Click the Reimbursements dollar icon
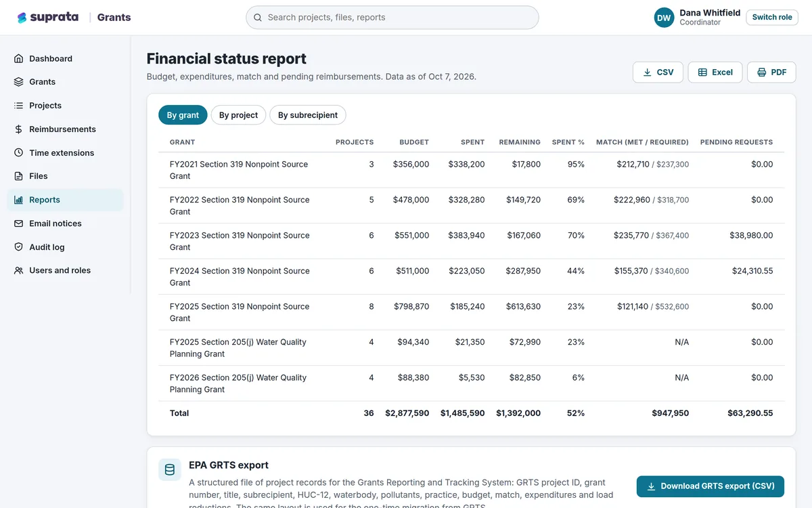Screen dimensions: 812x508 coord(19,129)
